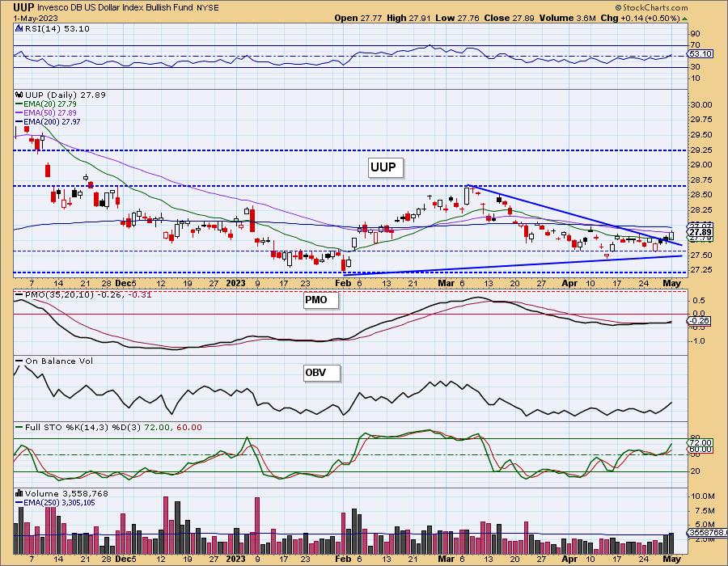The height and width of the screenshot is (566, 728).
Task: Select the black PMO legend line sample
Action: click(x=19, y=294)
